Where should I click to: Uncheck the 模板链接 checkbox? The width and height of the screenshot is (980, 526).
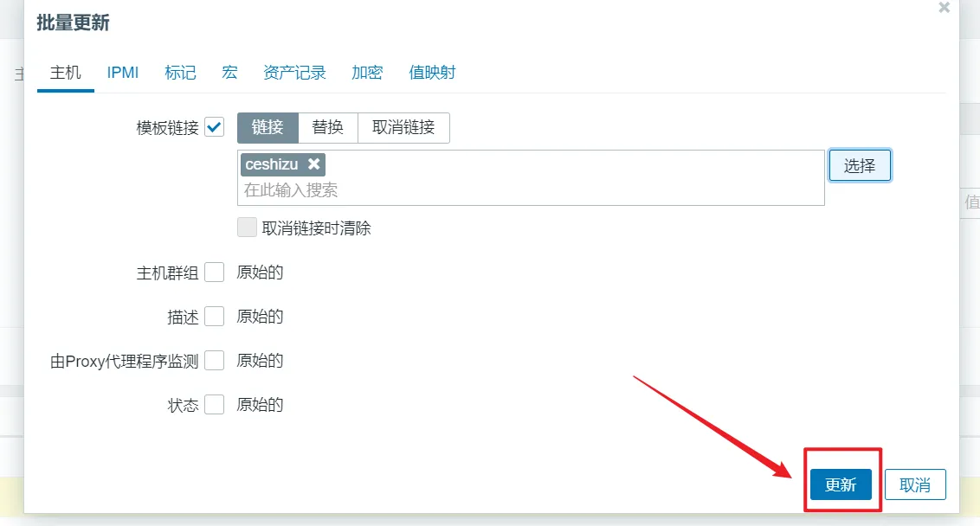click(215, 127)
